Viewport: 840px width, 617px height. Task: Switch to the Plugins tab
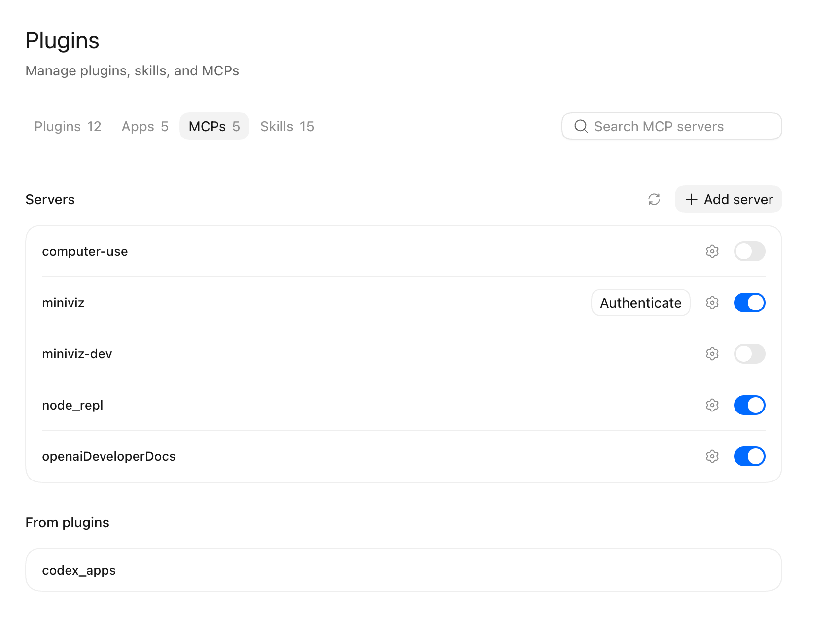(x=68, y=127)
